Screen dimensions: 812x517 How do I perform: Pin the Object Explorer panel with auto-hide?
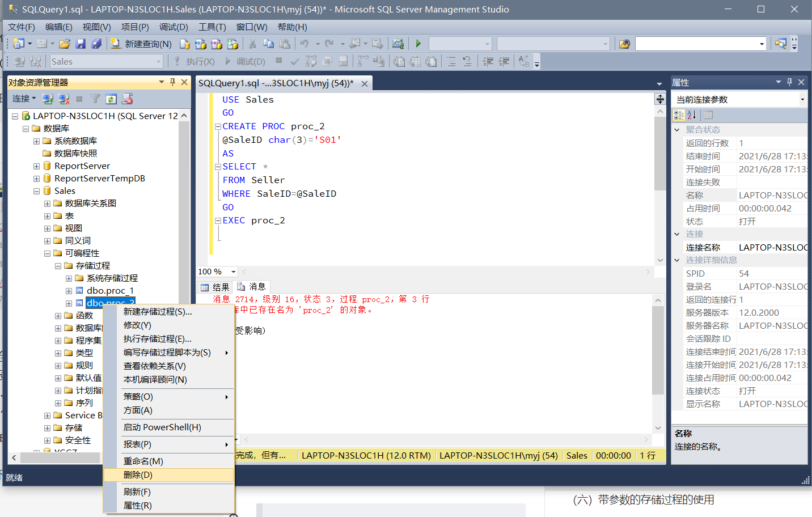point(173,82)
